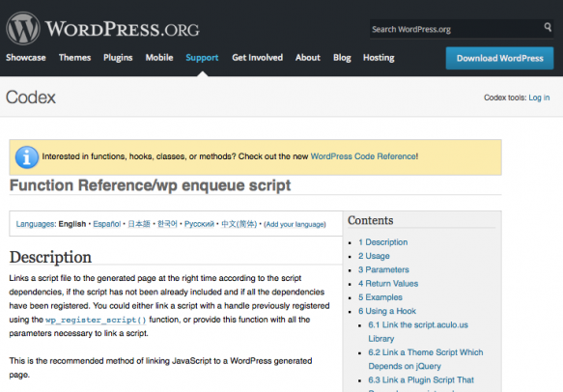Jump to 3 Parameters in Contents
Viewport: 563px width, 392px height.
pyautogui.click(x=383, y=269)
